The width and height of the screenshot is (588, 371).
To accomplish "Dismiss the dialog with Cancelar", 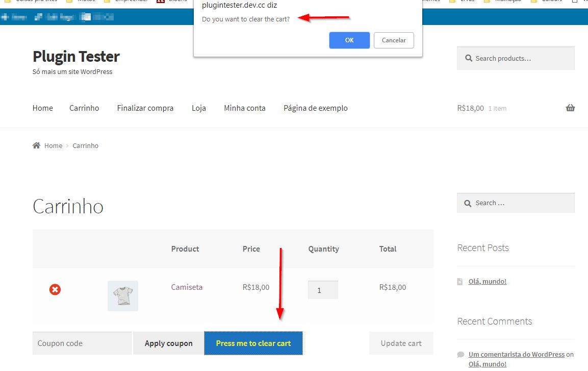I will (394, 40).
